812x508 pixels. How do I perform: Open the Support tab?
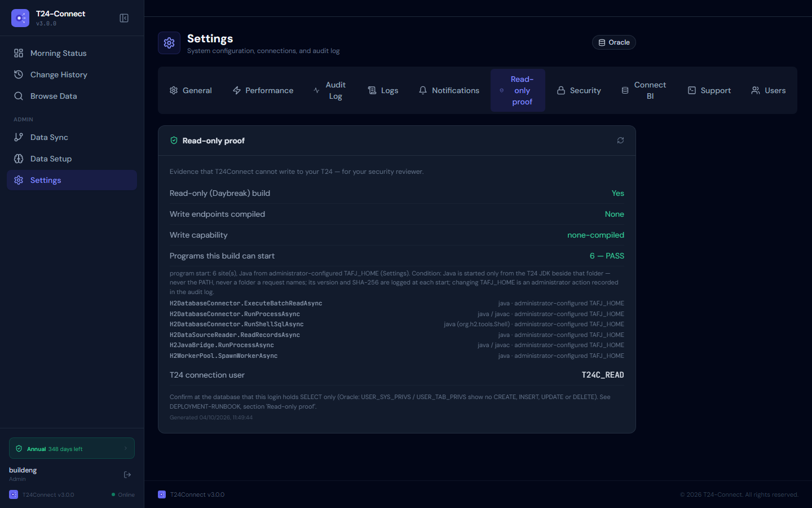(x=709, y=90)
